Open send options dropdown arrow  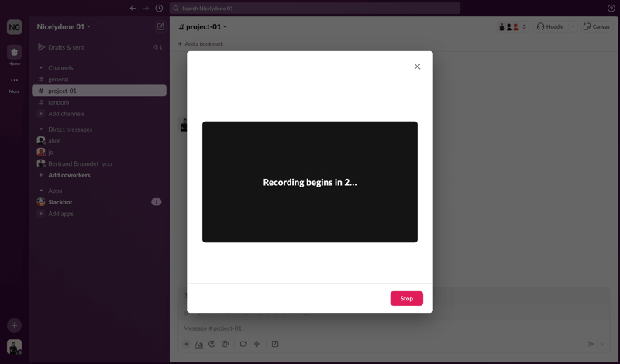[x=603, y=344]
